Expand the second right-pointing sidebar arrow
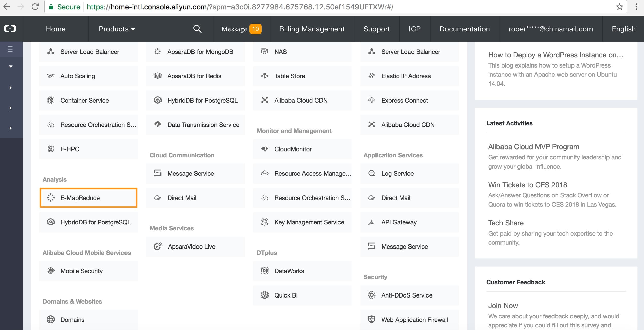This screenshot has height=330, width=644. [x=10, y=108]
